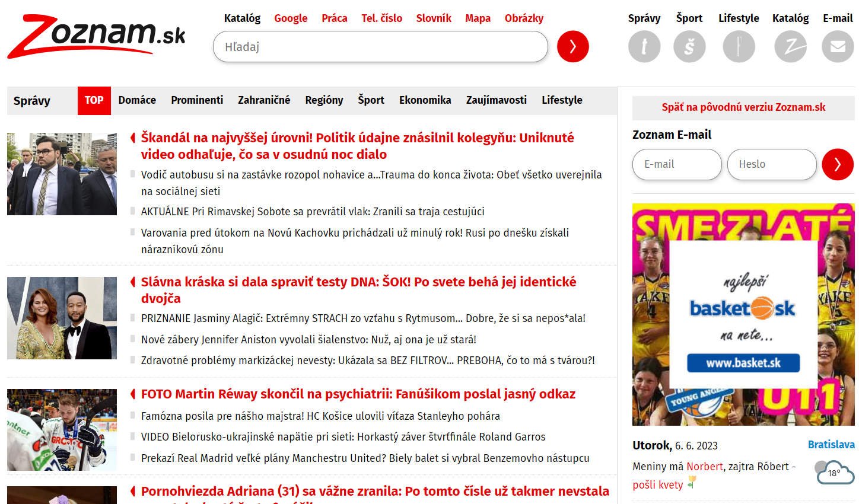
Task: Open the Bratislava weather location link
Action: coord(831,445)
